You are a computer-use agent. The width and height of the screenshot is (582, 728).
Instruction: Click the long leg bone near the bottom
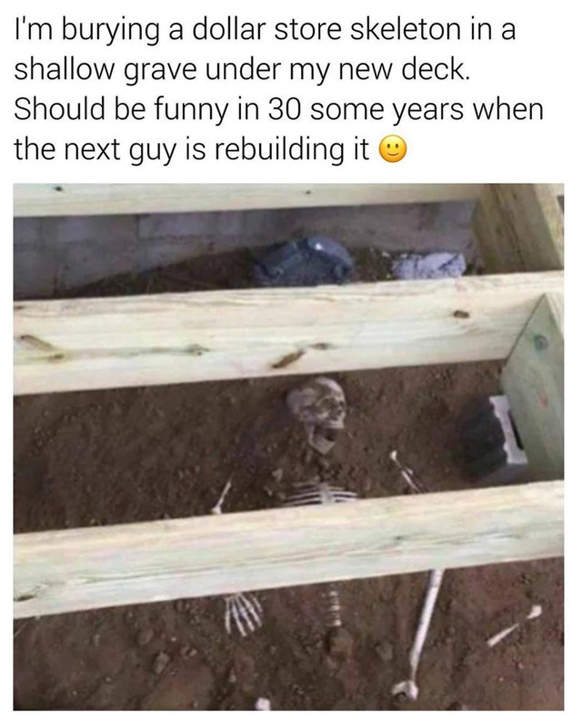pos(420,633)
